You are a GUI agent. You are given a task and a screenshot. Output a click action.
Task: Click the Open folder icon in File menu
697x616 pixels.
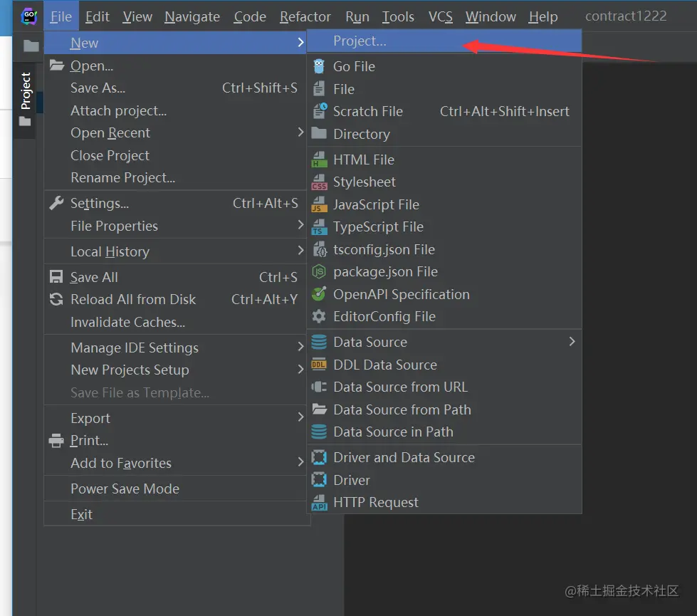coord(57,66)
